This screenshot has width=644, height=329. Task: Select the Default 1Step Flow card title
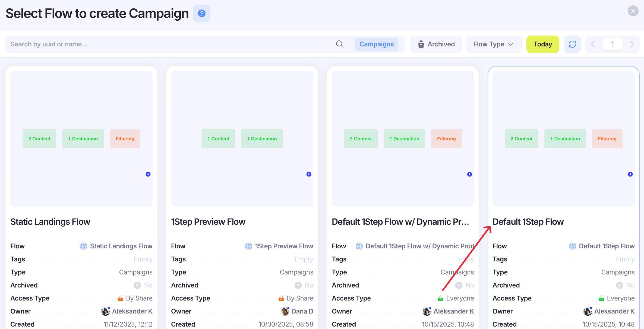528,222
